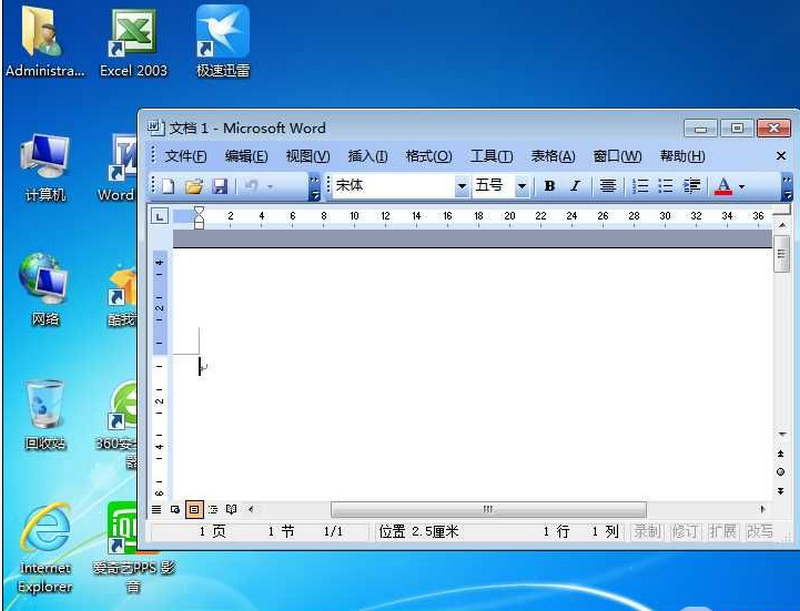
Task: Open the 插入(I) menu
Action: 367,156
